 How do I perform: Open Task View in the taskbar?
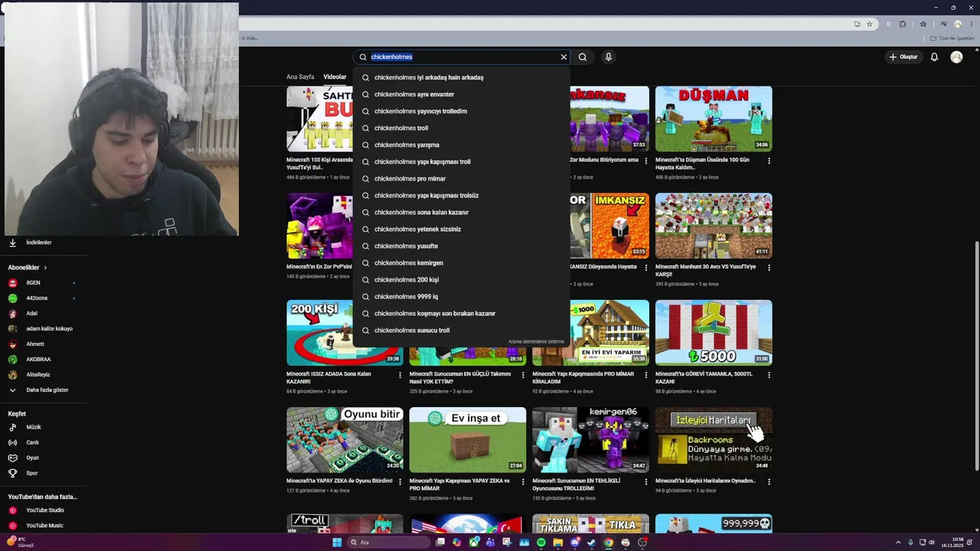click(x=440, y=543)
